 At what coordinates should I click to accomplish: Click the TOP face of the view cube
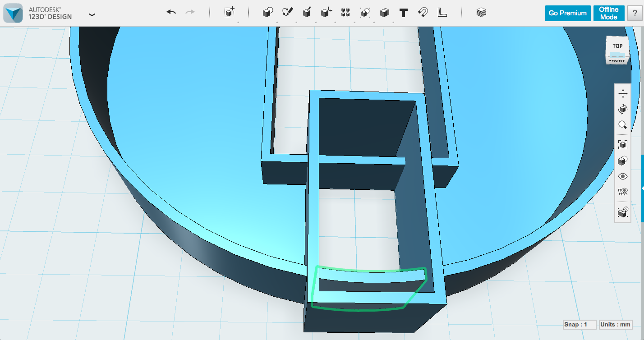[617, 46]
